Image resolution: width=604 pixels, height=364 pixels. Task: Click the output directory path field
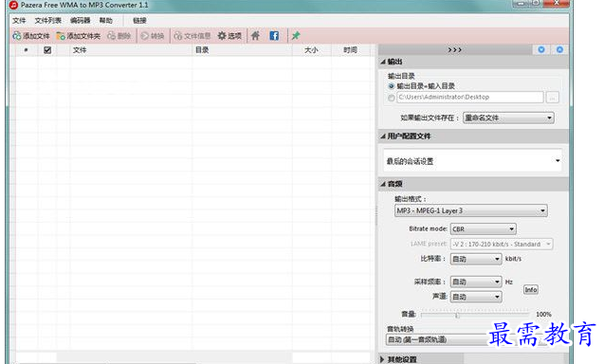(x=470, y=97)
